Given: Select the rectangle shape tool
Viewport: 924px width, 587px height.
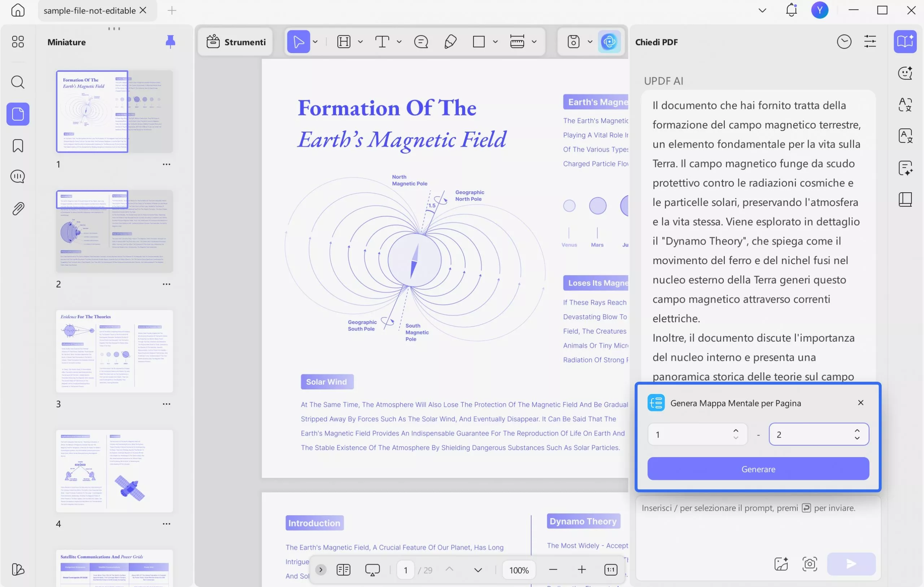Looking at the screenshot, I should [x=479, y=41].
